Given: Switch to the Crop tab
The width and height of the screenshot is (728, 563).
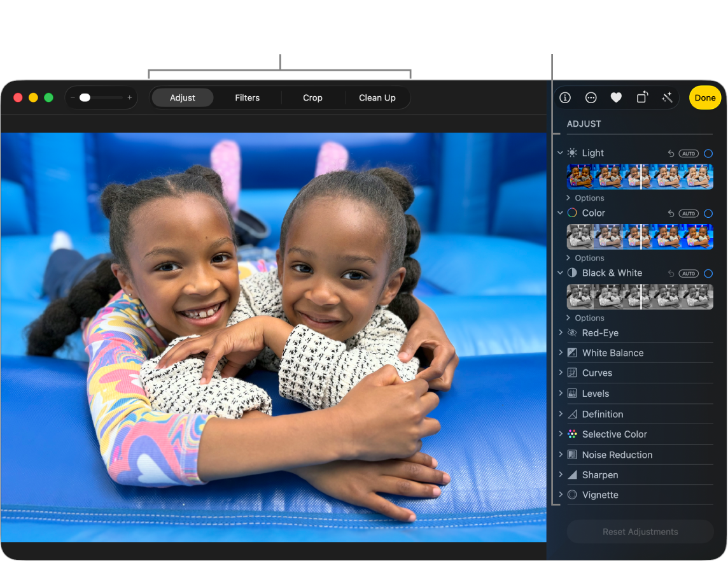Looking at the screenshot, I should click(x=312, y=97).
